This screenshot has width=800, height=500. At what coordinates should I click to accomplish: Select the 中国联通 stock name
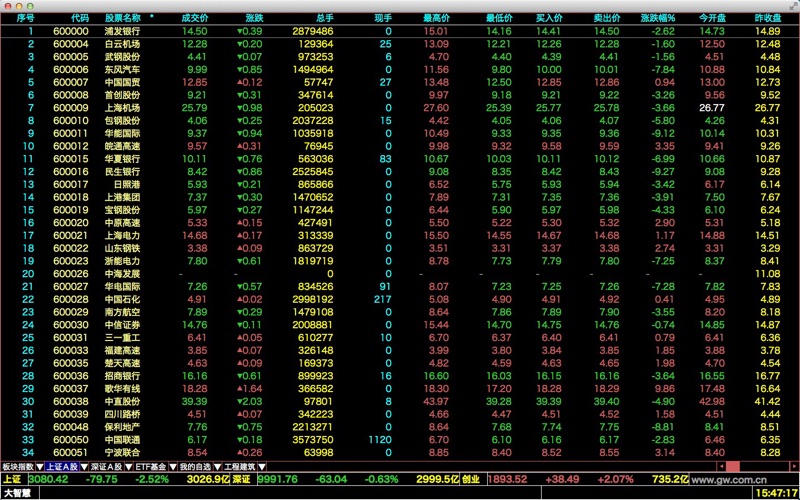122,439
